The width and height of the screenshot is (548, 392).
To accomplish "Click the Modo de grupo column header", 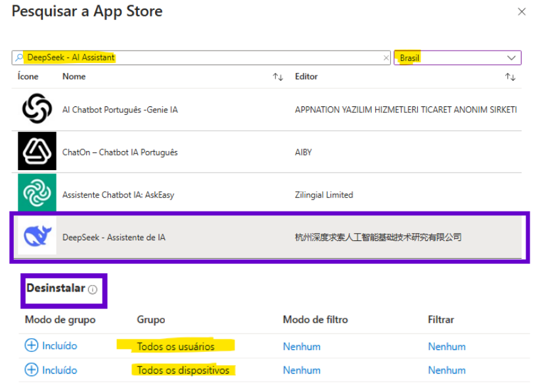I will click(x=60, y=320).
